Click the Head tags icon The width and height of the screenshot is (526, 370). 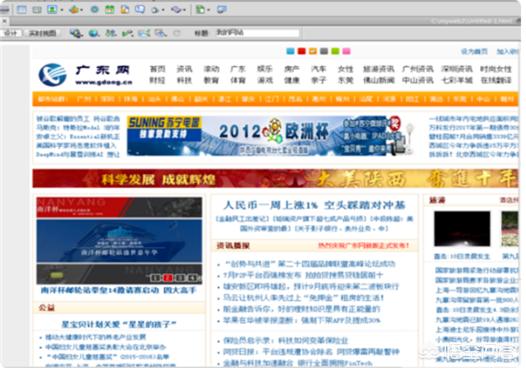click(x=155, y=10)
